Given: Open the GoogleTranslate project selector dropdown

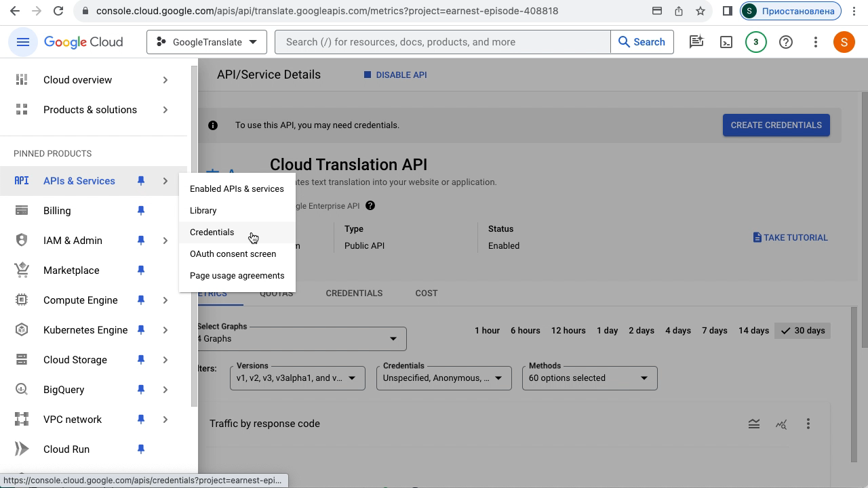Looking at the screenshot, I should 207,42.
